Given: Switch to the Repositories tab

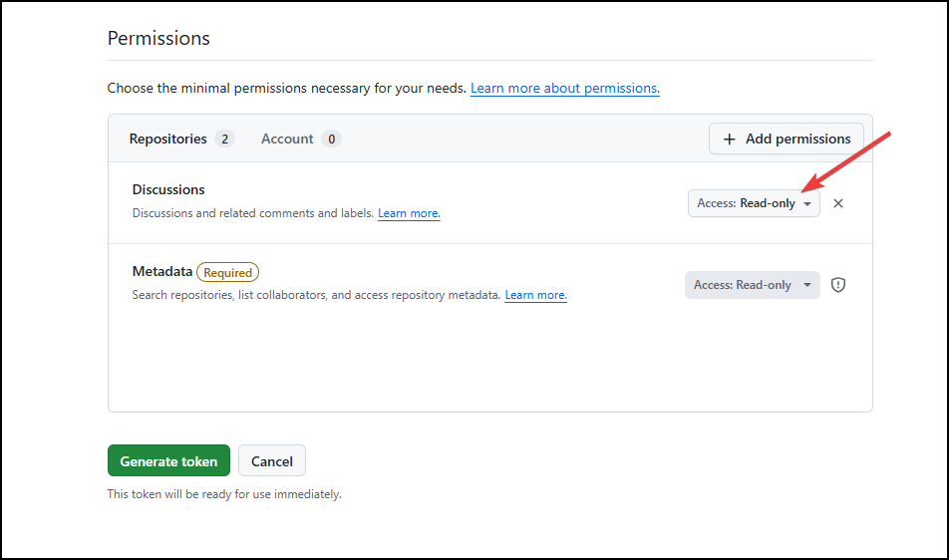Looking at the screenshot, I should (168, 140).
